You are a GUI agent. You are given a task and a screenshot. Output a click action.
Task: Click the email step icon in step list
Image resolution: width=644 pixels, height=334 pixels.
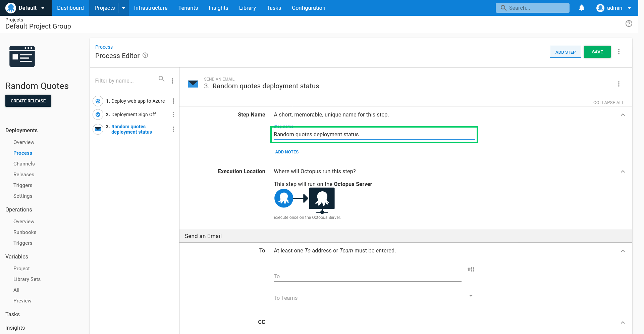[x=98, y=129]
